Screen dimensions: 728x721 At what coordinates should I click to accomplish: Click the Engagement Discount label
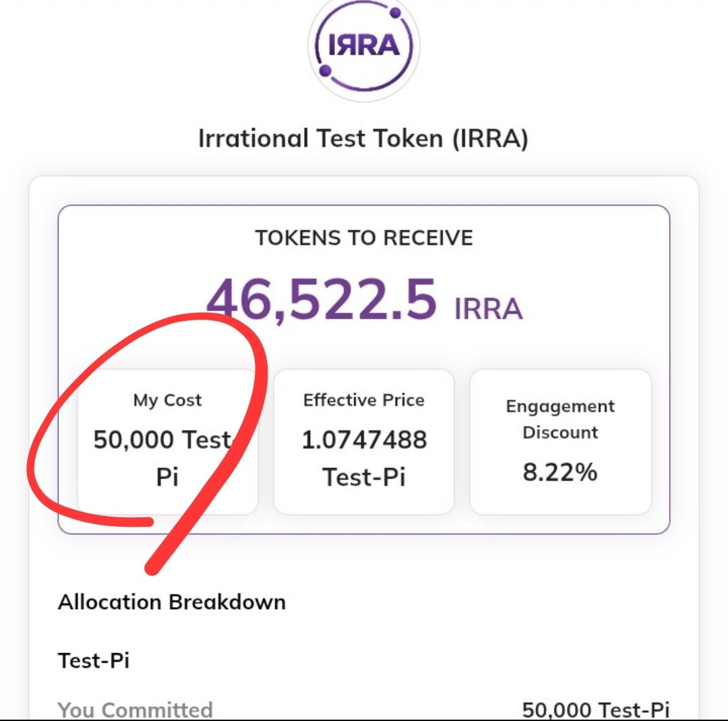[560, 419]
